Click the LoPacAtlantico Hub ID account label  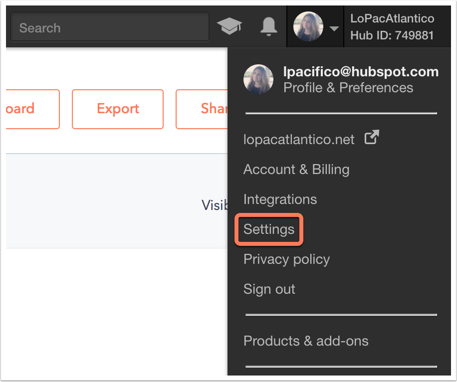tap(392, 27)
